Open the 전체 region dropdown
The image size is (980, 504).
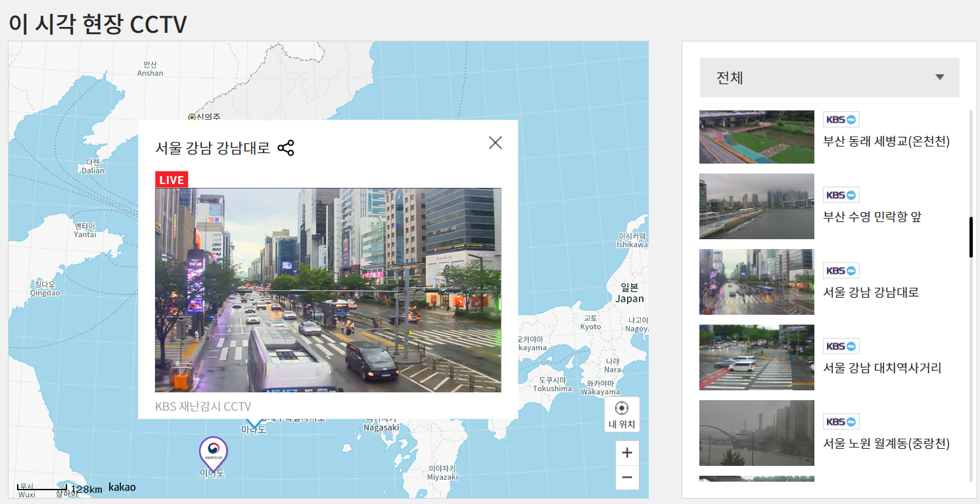[829, 78]
